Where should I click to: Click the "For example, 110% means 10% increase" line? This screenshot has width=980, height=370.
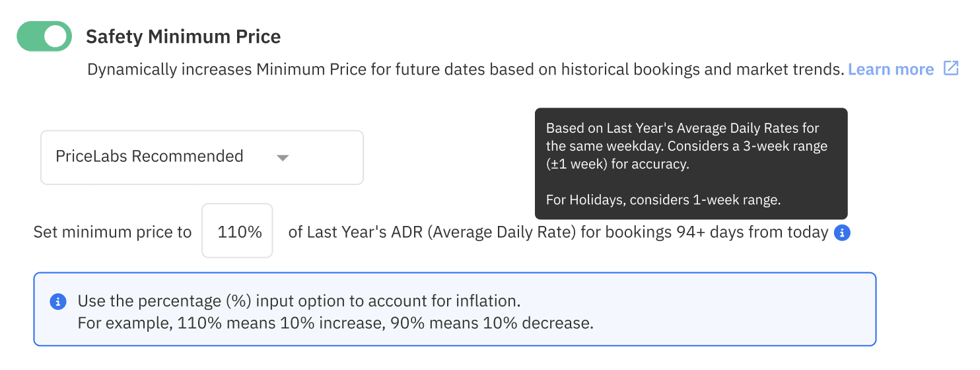coord(335,324)
